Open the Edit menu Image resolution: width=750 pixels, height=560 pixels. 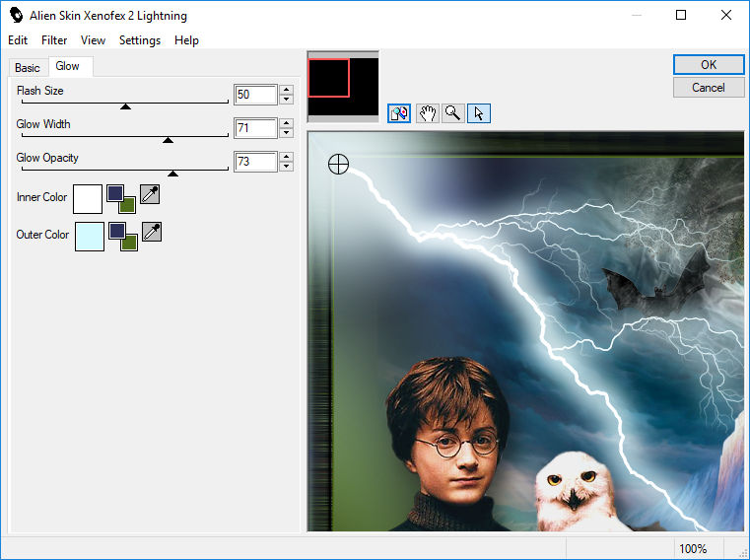tap(18, 40)
